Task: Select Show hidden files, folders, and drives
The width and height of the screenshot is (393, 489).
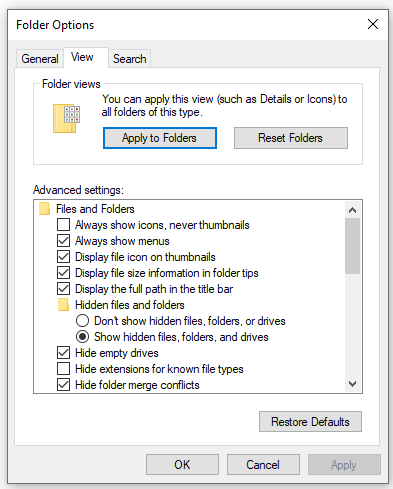Action: click(82, 337)
